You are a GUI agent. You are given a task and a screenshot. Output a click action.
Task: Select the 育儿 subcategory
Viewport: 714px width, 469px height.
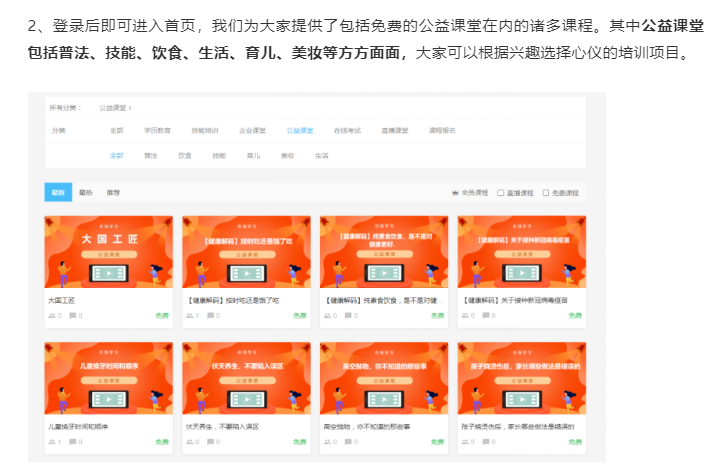point(254,156)
